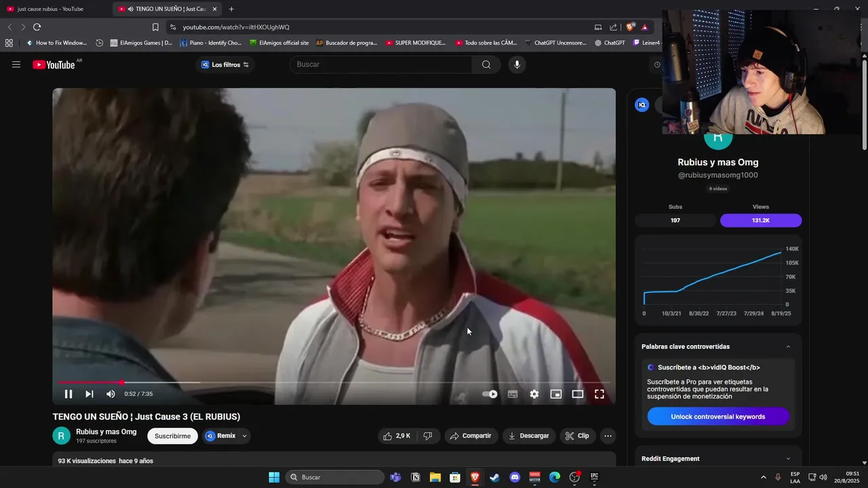Click the YouTube search magnifier button
The image size is (868, 488).
pyautogui.click(x=486, y=64)
